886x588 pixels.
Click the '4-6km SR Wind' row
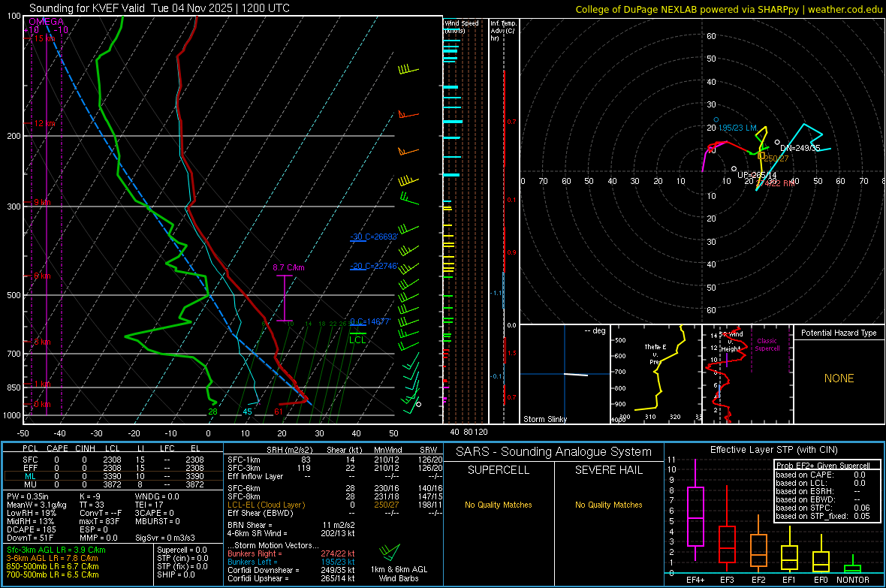[x=291, y=533]
